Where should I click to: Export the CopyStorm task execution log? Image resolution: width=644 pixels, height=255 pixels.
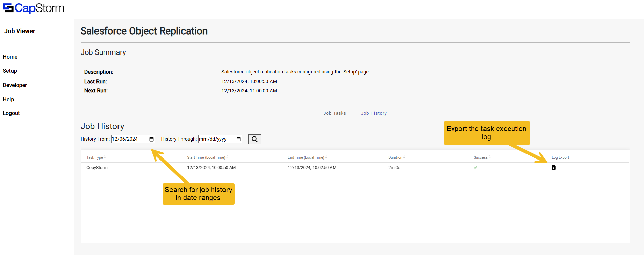pos(553,167)
